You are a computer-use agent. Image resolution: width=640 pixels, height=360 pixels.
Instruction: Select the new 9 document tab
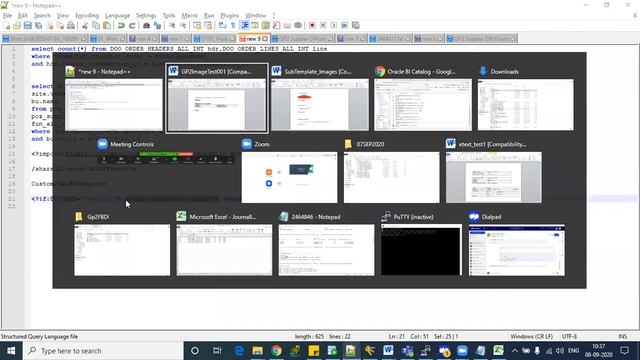[x=253, y=38]
